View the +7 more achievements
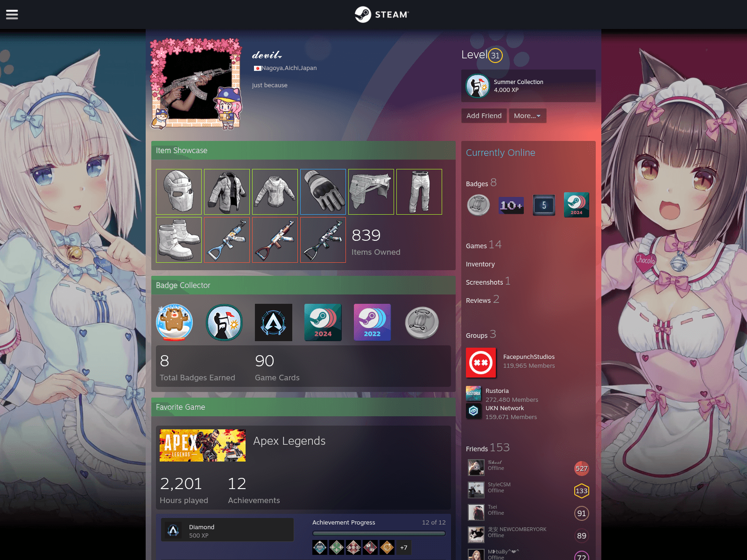This screenshot has height=560, width=747. [x=404, y=547]
